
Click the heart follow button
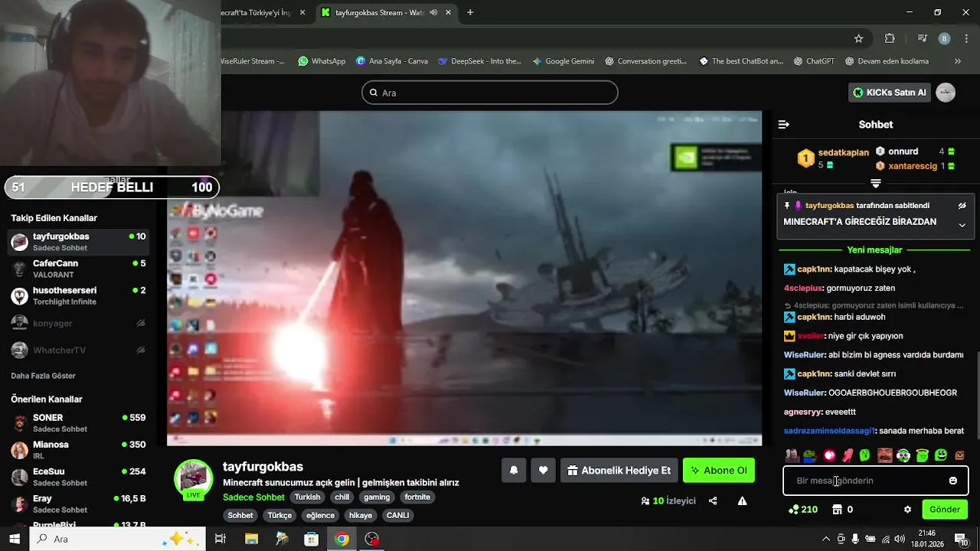(x=543, y=470)
